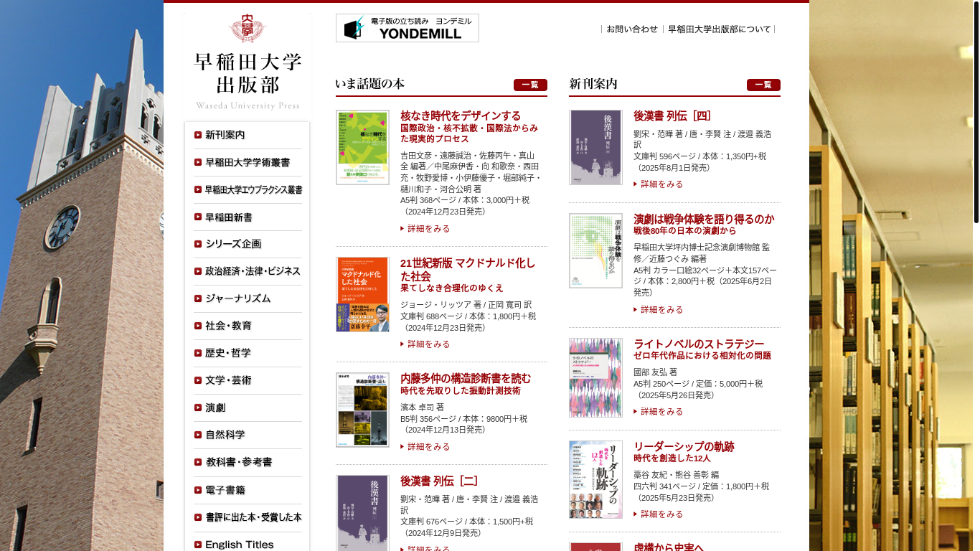Viewport: 980px width, 551px height.
Task: Open cover thumbnail of 内藤多仲の構造診断書を読む
Action: pos(362,410)
